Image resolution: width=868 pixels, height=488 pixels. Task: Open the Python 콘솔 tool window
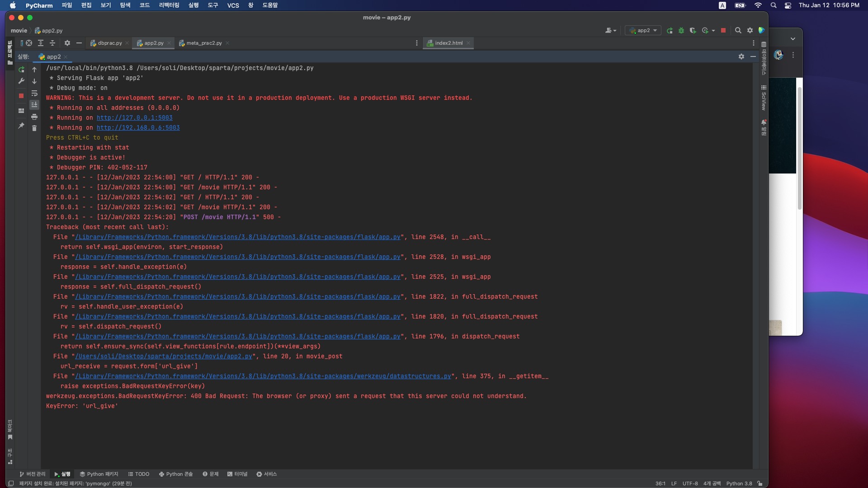(176, 474)
